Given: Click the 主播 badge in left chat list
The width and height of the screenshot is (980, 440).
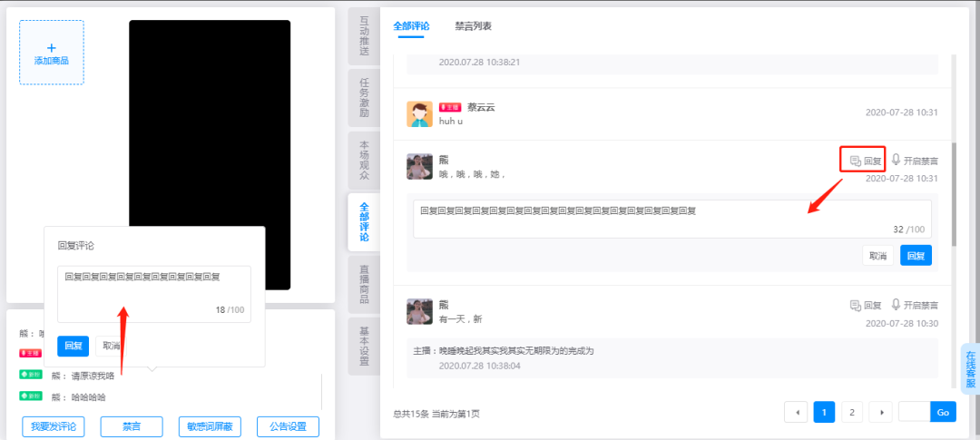Looking at the screenshot, I should pyautogui.click(x=31, y=353).
